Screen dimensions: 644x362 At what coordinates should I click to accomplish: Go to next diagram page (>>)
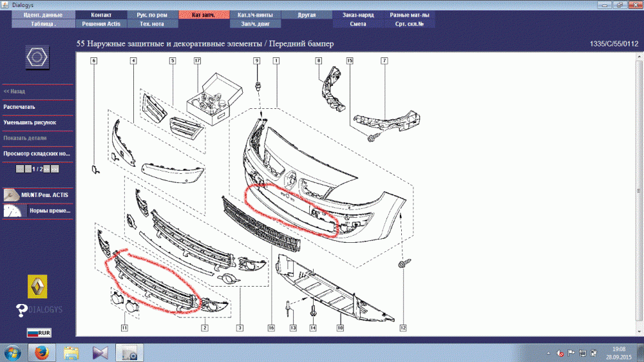coord(46,169)
